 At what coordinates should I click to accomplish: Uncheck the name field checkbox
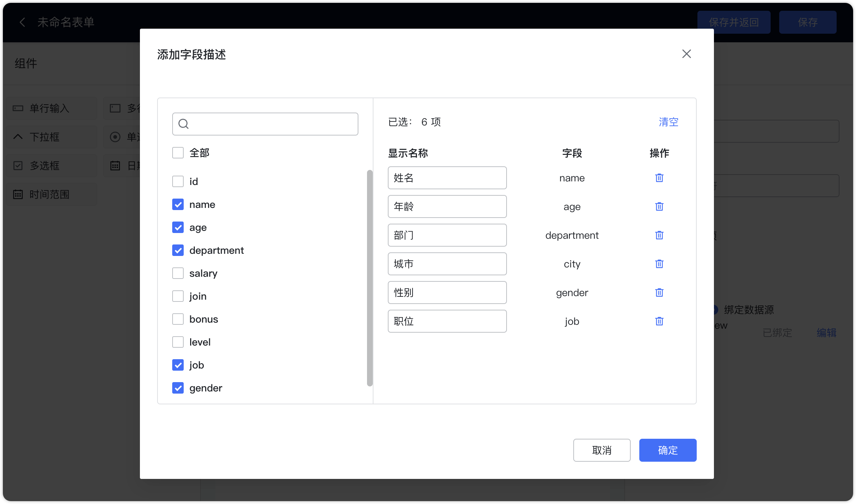(x=178, y=204)
